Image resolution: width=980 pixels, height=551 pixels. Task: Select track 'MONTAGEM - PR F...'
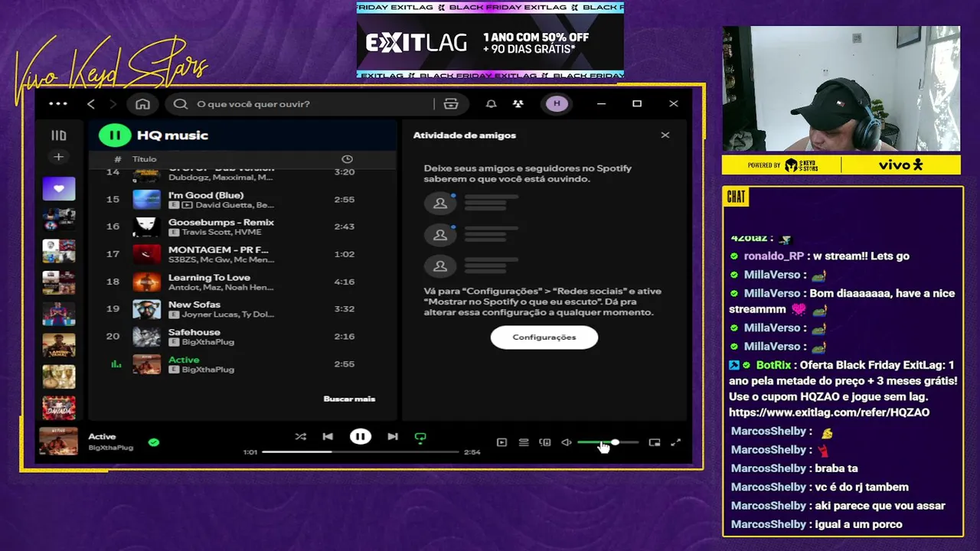(218, 250)
